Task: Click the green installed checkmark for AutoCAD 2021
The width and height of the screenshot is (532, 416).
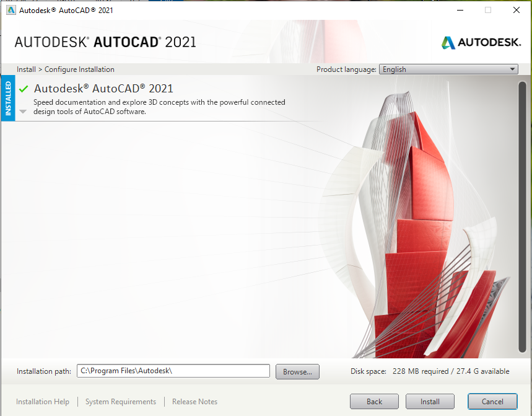Action: 24,89
